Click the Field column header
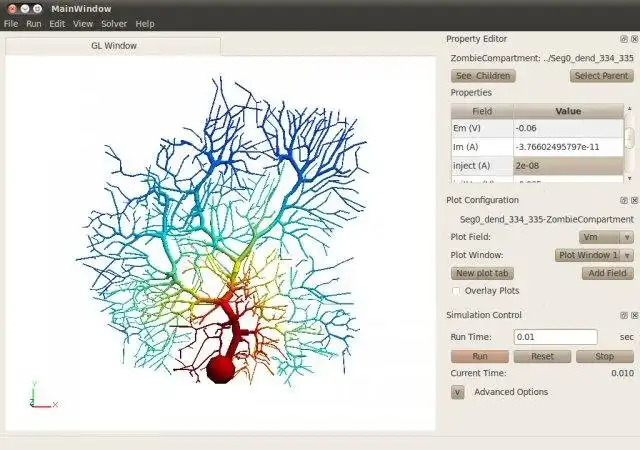640x450 pixels. 482,111
